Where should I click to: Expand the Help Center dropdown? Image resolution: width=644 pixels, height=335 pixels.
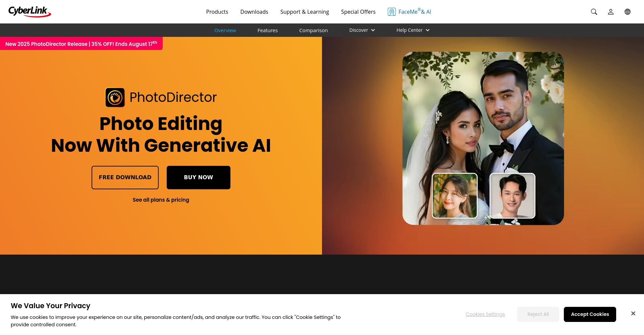[413, 30]
